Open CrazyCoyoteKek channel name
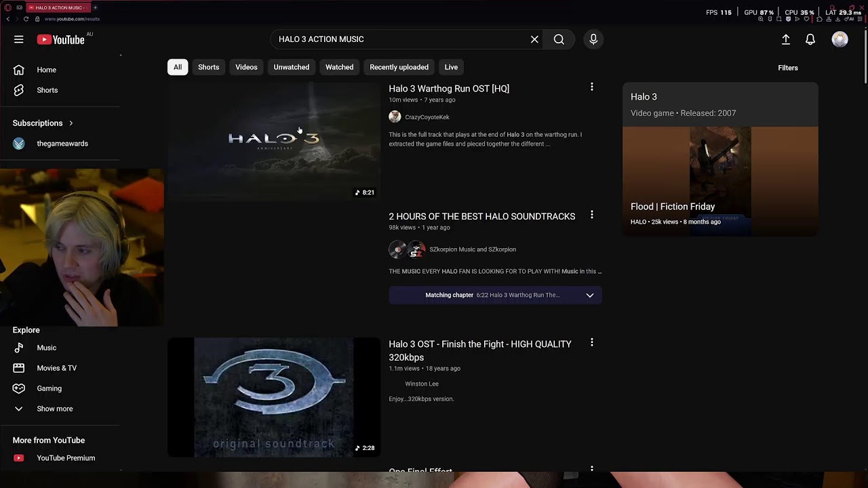The width and height of the screenshot is (868, 488). (427, 117)
